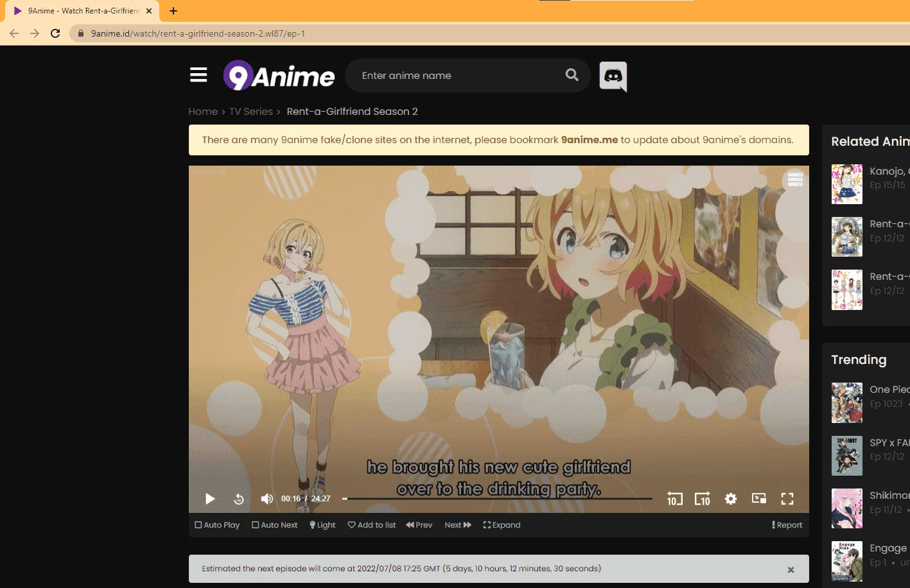This screenshot has height=588, width=910.
Task: Click the One Piece title link
Action: tap(889, 390)
